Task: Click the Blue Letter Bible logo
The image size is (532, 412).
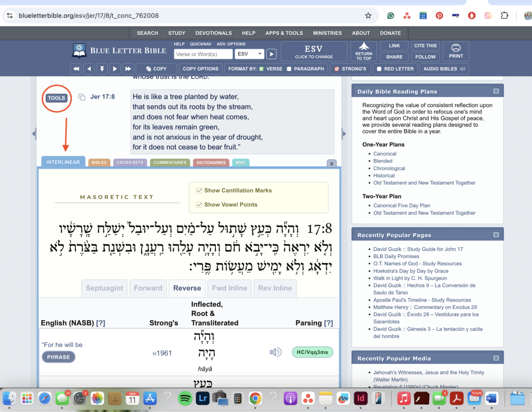Action: click(x=119, y=51)
